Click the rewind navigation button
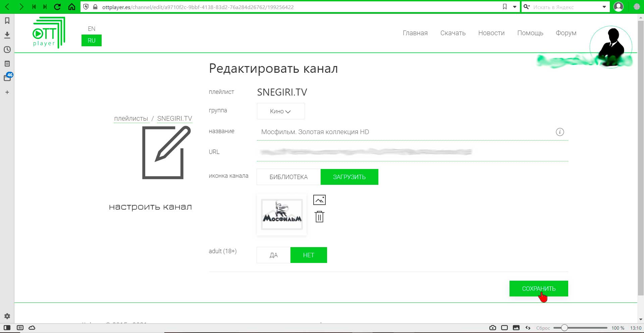644x333 pixels. 34,7
